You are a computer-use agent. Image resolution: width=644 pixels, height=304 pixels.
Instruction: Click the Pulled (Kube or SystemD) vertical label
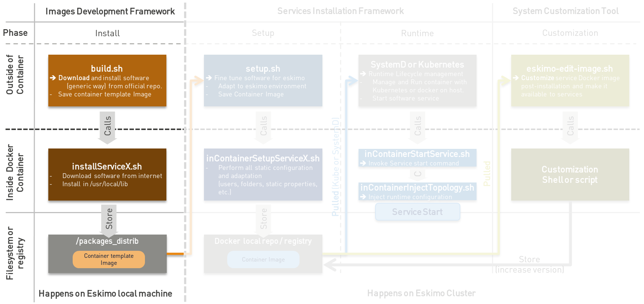click(335, 167)
